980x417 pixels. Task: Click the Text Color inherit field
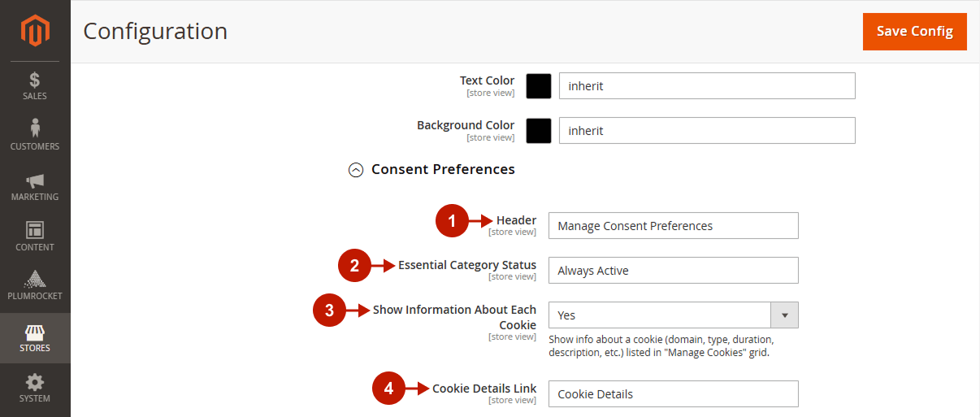707,86
